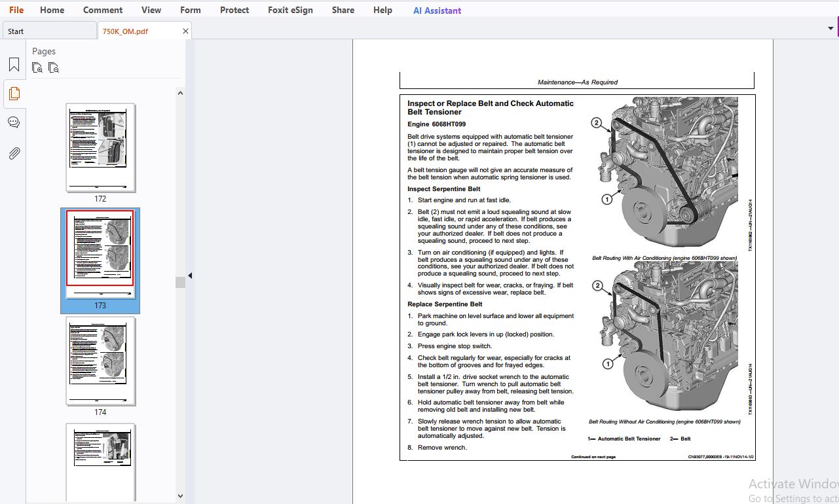Open the Foxit eSign tab
The height and width of the screenshot is (504, 839).
click(x=291, y=10)
